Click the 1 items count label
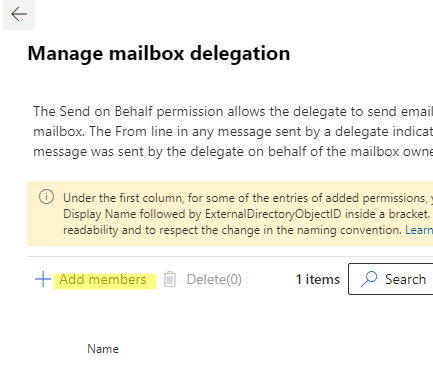The image size is (433, 366). point(318,279)
